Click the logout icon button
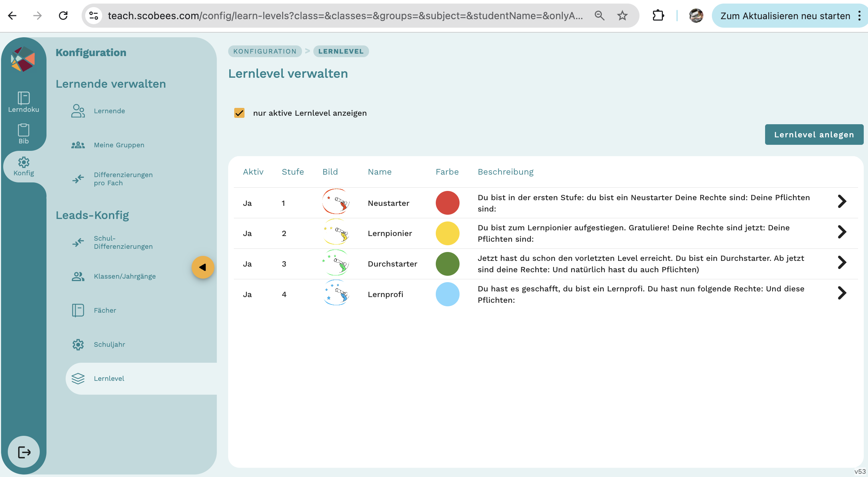Viewport: 868px width, 477px height. pos(24,452)
